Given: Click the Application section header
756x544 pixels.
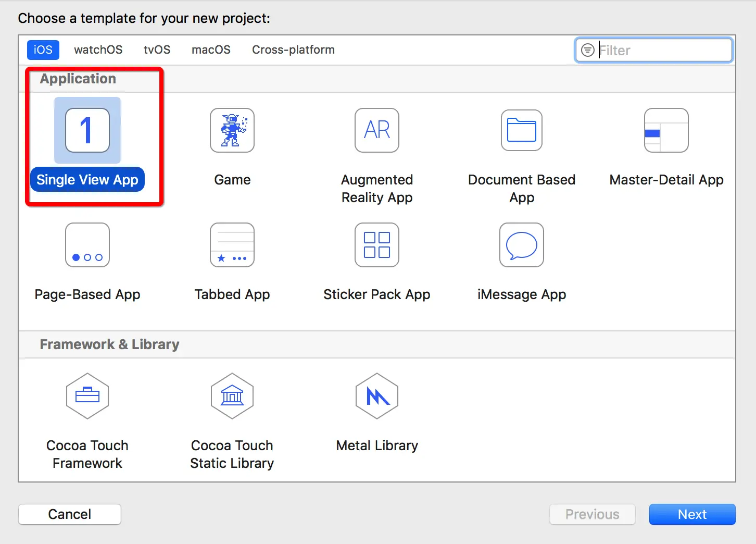Looking at the screenshot, I should (78, 79).
